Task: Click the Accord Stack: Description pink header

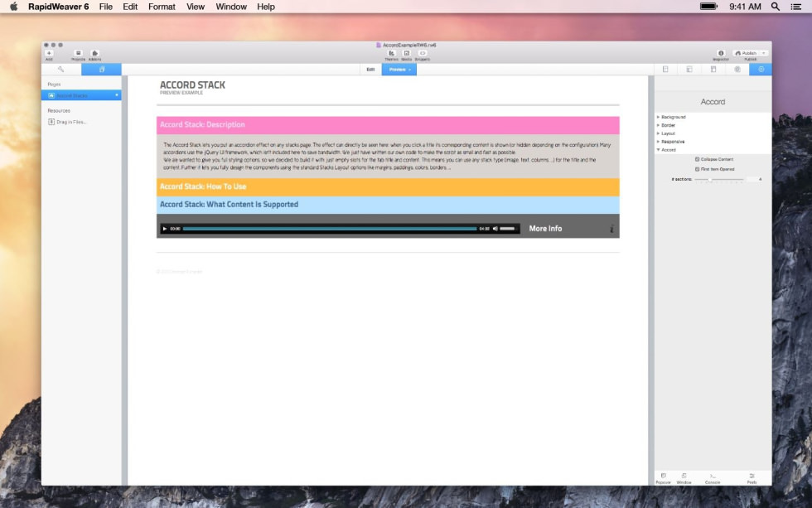Action: click(x=388, y=125)
